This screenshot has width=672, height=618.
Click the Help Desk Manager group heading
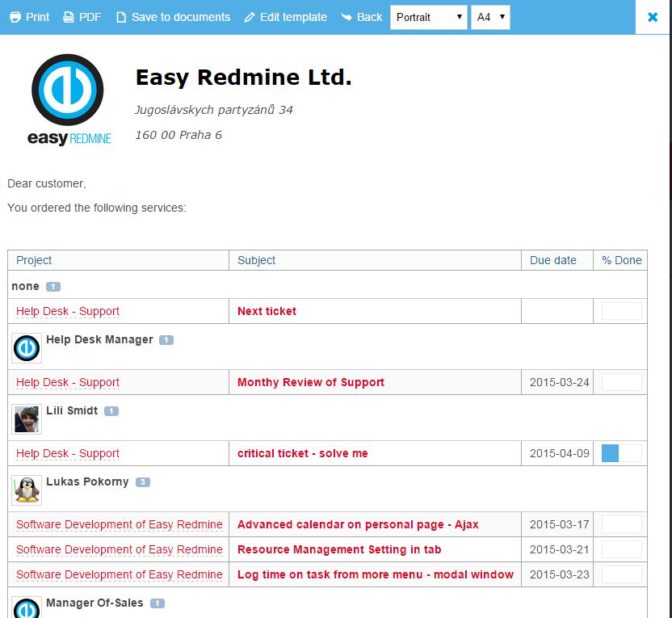coord(99,339)
